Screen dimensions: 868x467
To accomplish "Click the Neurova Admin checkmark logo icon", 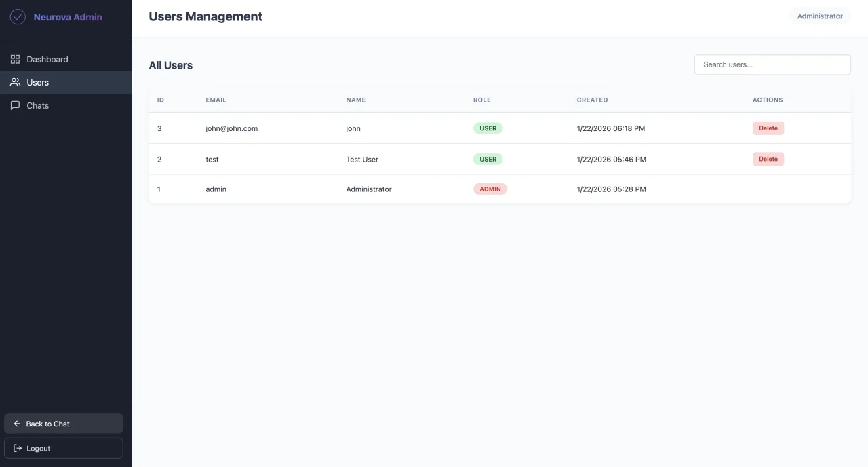I will [x=18, y=16].
